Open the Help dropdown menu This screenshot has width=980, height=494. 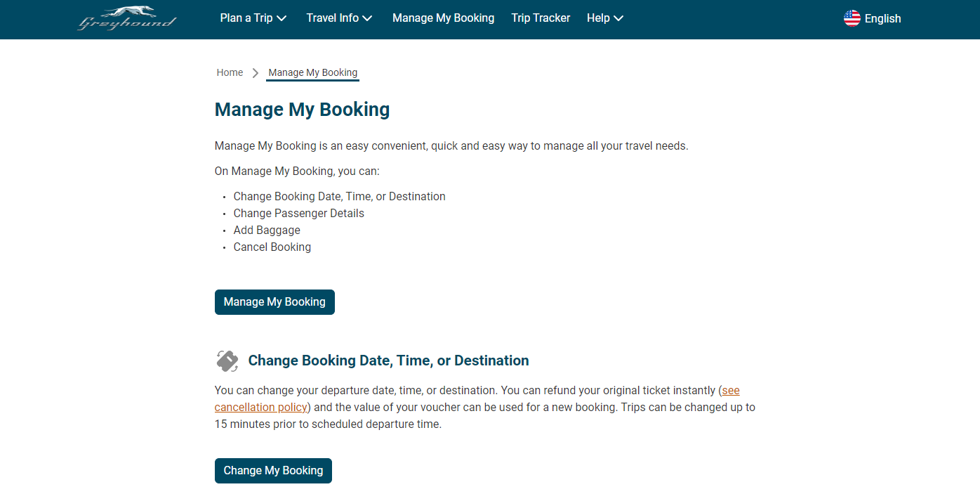[605, 18]
